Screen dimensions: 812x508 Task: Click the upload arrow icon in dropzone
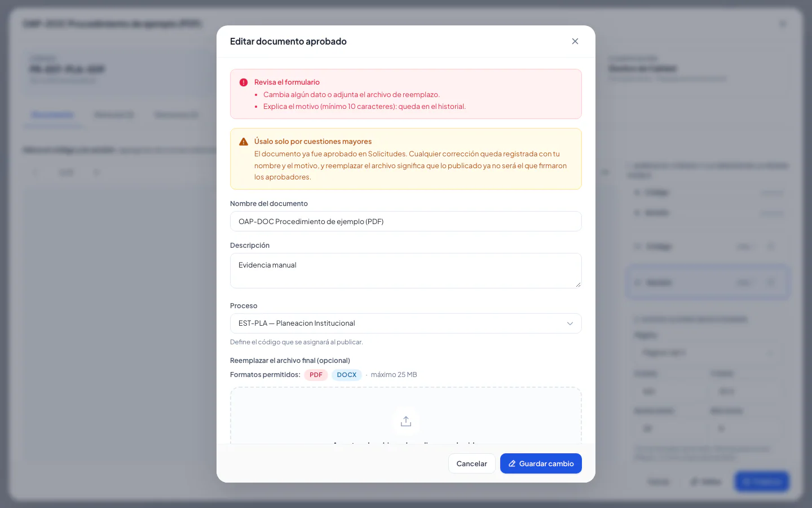pyautogui.click(x=406, y=421)
